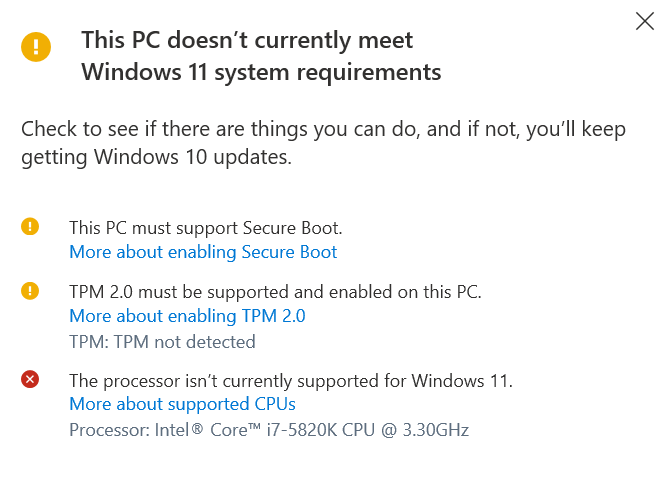Click the large yellow warning icon beside title

[x=36, y=47]
